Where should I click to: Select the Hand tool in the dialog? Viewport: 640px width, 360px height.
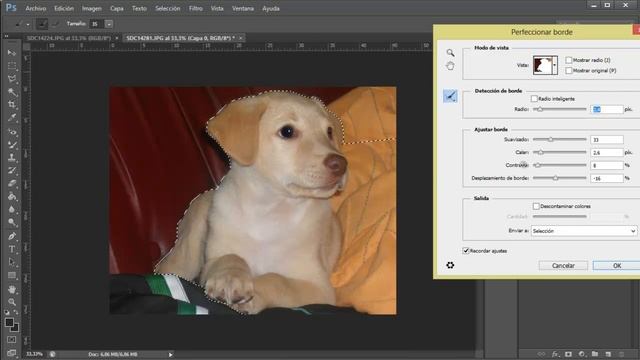pyautogui.click(x=450, y=66)
